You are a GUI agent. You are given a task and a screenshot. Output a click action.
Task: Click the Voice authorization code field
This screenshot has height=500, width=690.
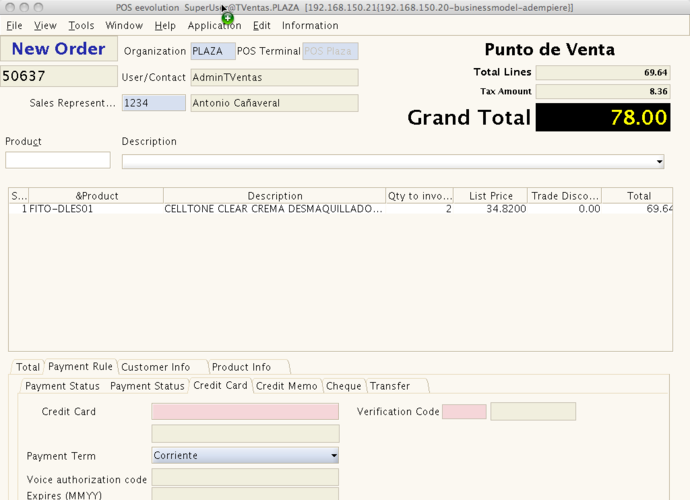coord(245,477)
